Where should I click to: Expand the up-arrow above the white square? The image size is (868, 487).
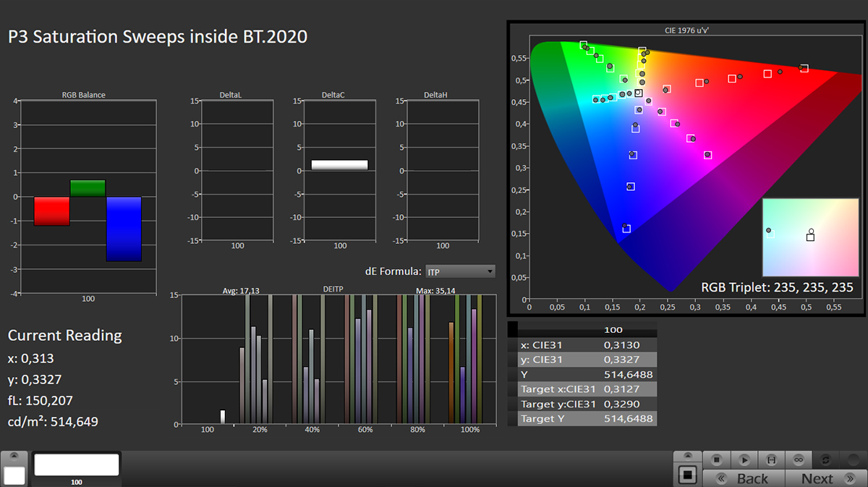[14, 457]
